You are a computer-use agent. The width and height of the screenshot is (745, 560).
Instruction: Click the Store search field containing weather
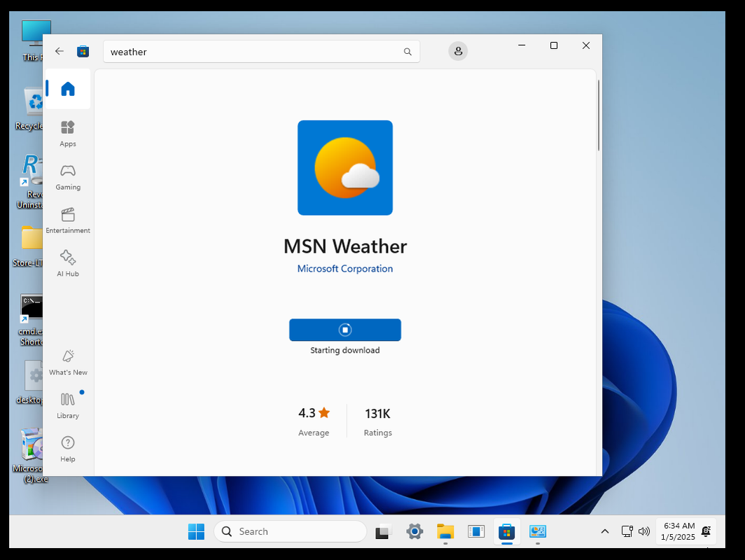(x=261, y=52)
